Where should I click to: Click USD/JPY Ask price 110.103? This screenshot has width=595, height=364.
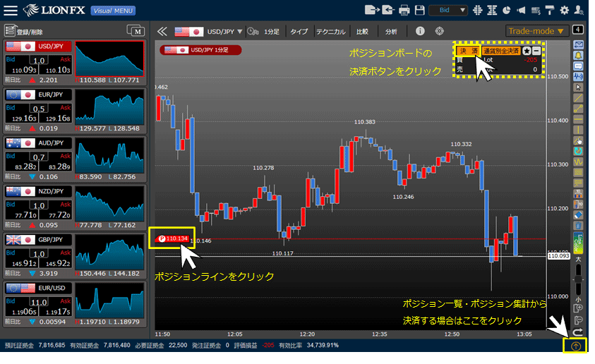(58, 70)
